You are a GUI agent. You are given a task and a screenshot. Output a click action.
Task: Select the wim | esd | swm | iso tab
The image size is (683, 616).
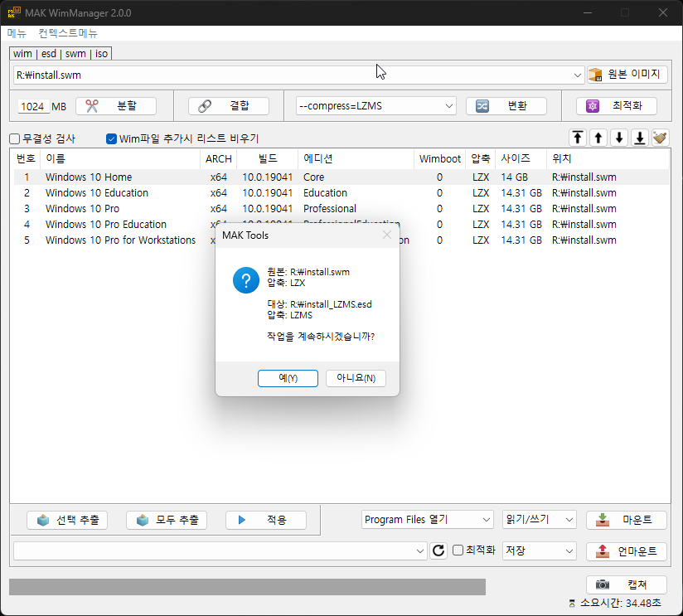point(61,54)
